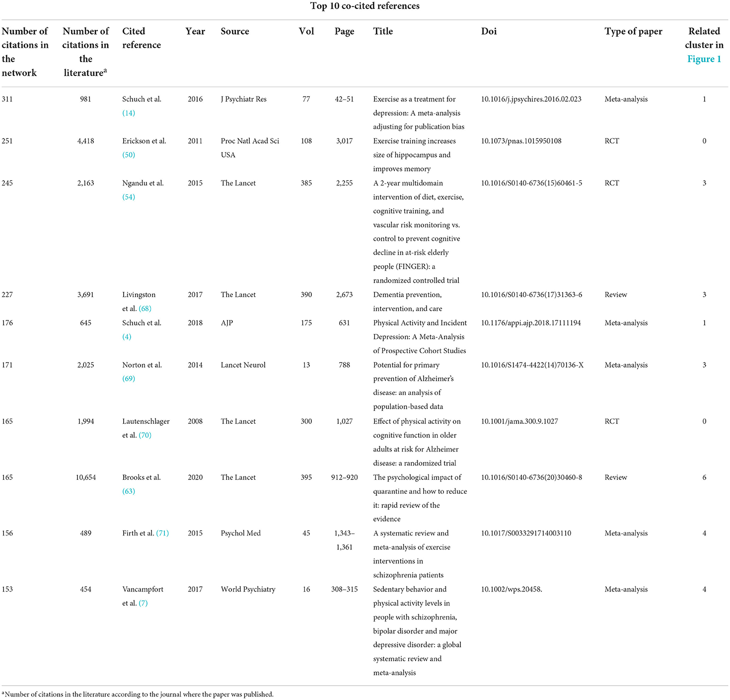
Task: Click the 'Page' column header
Action: click(x=344, y=32)
